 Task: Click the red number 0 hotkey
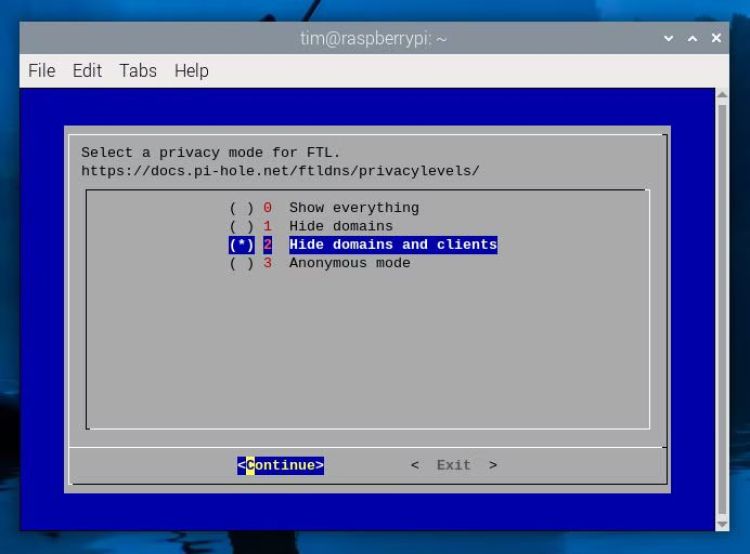pyautogui.click(x=267, y=208)
